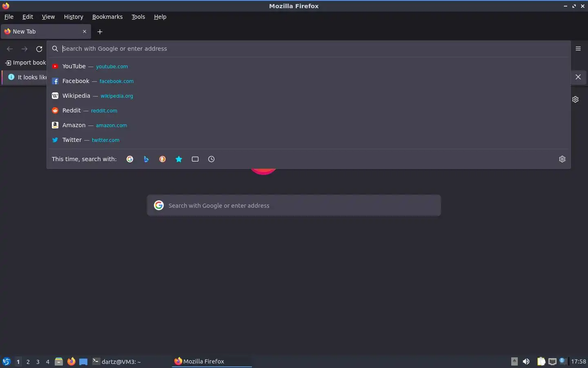Show desktop using blue taskbar icon

coord(83,361)
